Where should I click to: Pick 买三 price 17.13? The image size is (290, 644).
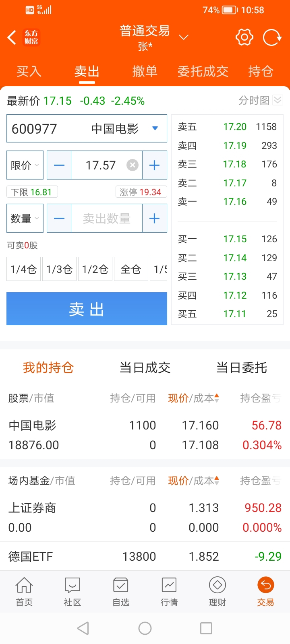click(x=228, y=277)
